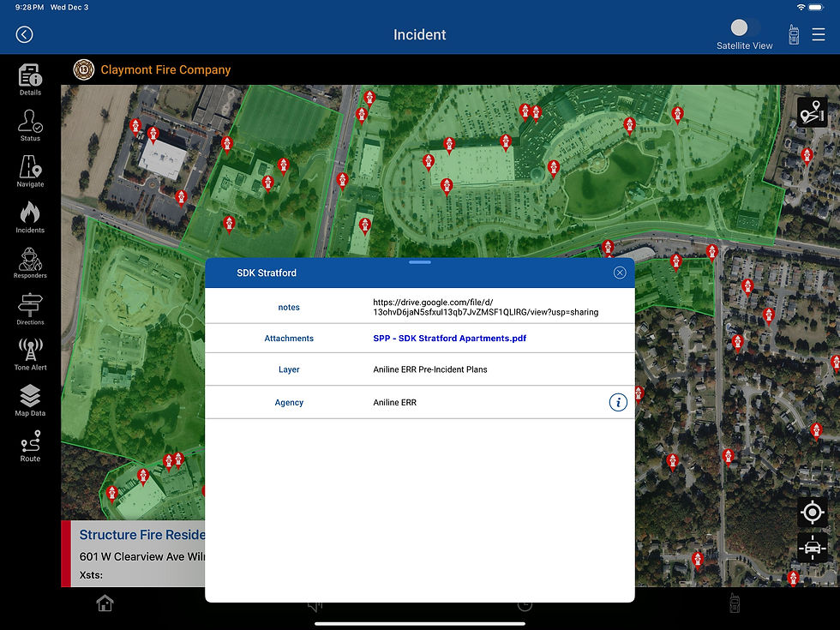The height and width of the screenshot is (630, 840).
Task: Click the 601 W Clearview Ave address
Action: (x=142, y=556)
